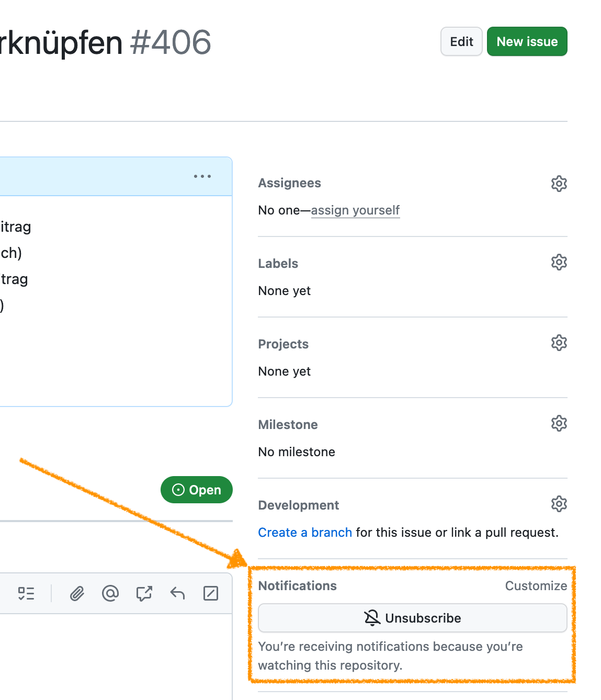This screenshot has height=700, width=601.
Task: Click the New issue button
Action: coord(527,41)
